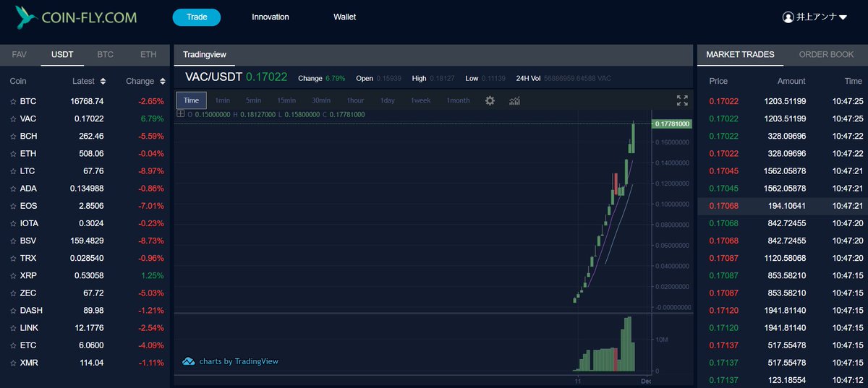This screenshot has height=388, width=868.
Task: Select the USDT market tab
Action: coord(62,55)
